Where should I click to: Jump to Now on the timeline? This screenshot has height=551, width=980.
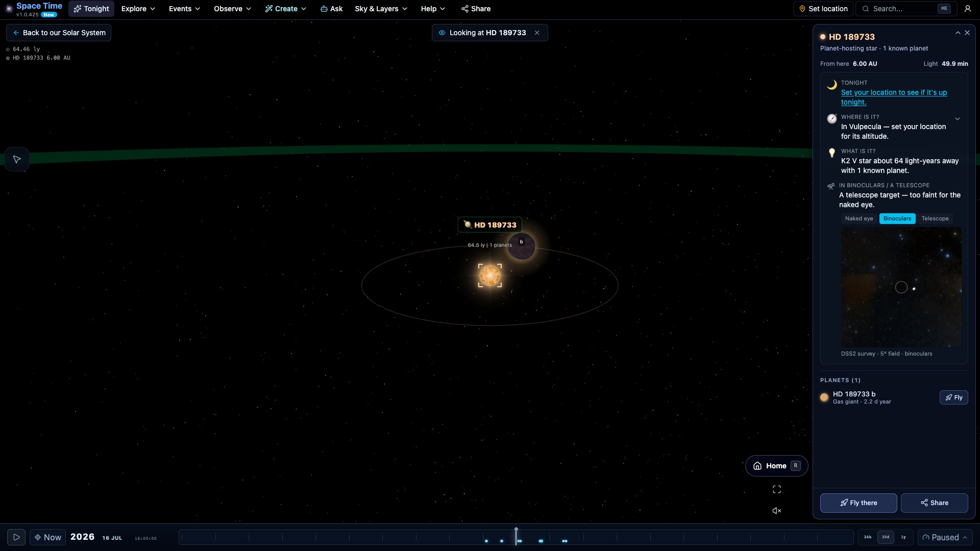[x=47, y=537]
